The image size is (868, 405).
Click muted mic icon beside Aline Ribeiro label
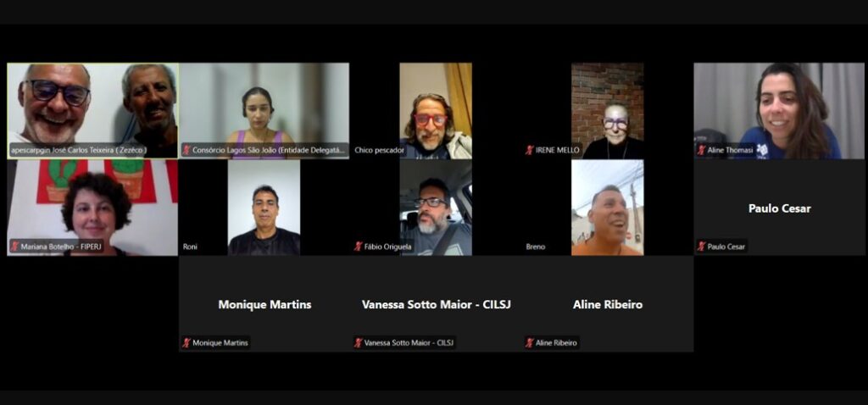(530, 343)
